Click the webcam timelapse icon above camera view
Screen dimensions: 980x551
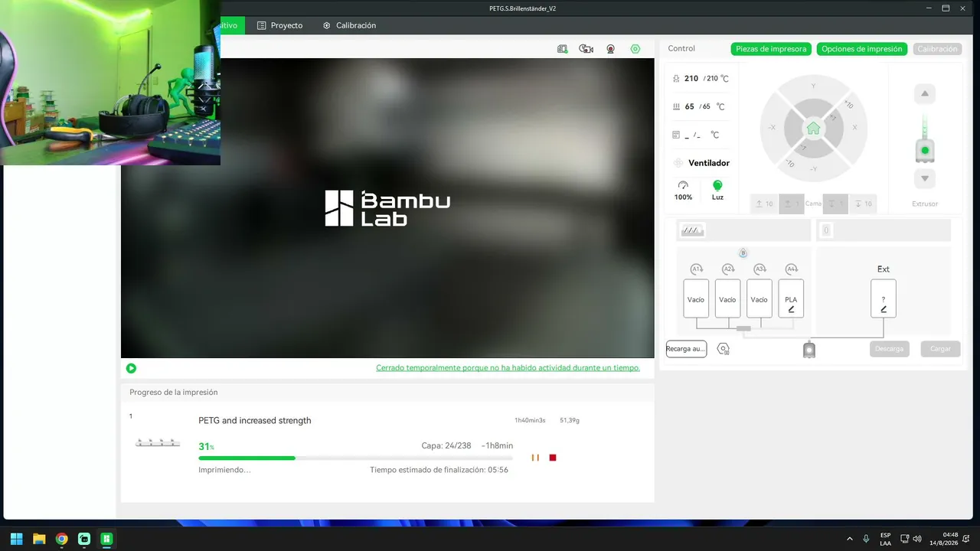611,49
